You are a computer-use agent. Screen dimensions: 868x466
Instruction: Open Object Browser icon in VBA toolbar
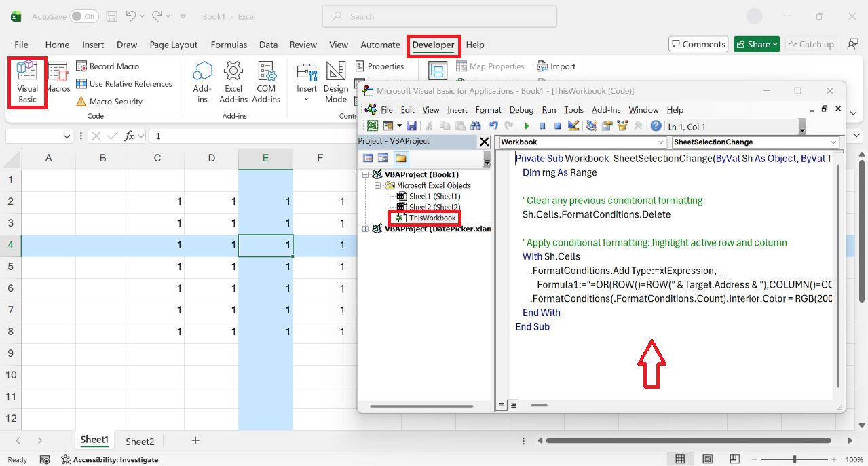622,125
